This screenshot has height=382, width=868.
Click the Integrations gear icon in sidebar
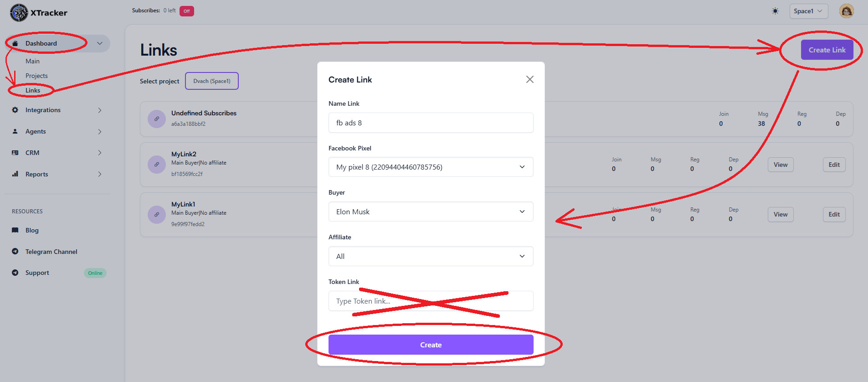coord(15,110)
